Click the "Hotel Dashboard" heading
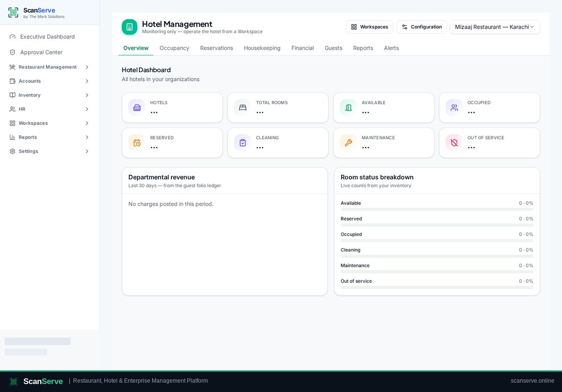 146,70
